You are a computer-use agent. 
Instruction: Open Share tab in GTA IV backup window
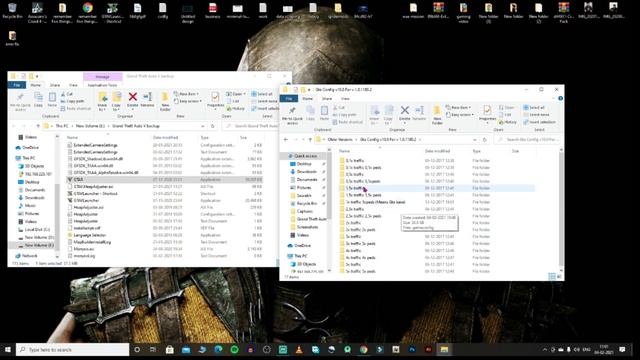point(55,85)
